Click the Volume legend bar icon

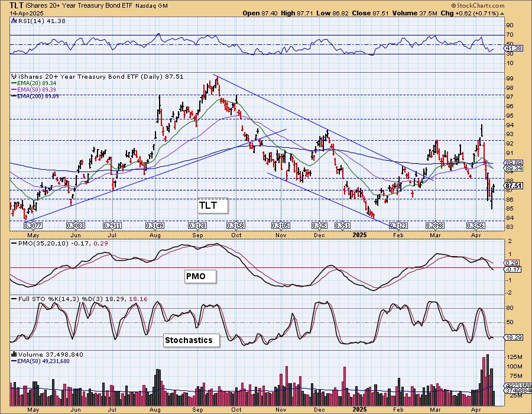pyautogui.click(x=14, y=354)
